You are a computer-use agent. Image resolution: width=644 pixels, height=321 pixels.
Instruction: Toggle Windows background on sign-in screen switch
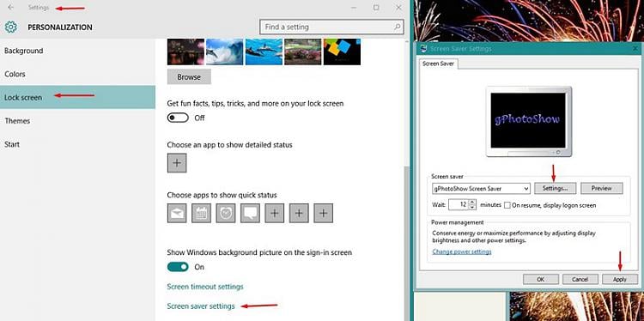(x=178, y=267)
